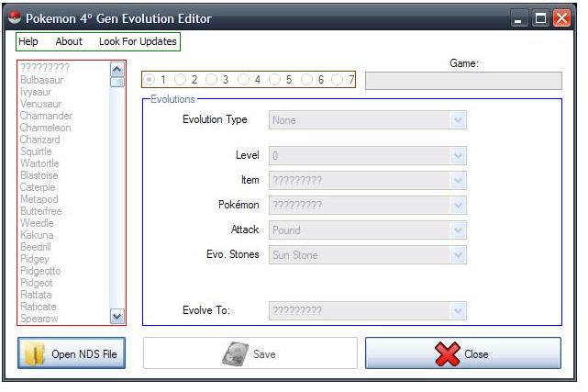Image resolution: width=588 pixels, height=392 pixels.
Task: Select radio button 1
Action: (150, 80)
